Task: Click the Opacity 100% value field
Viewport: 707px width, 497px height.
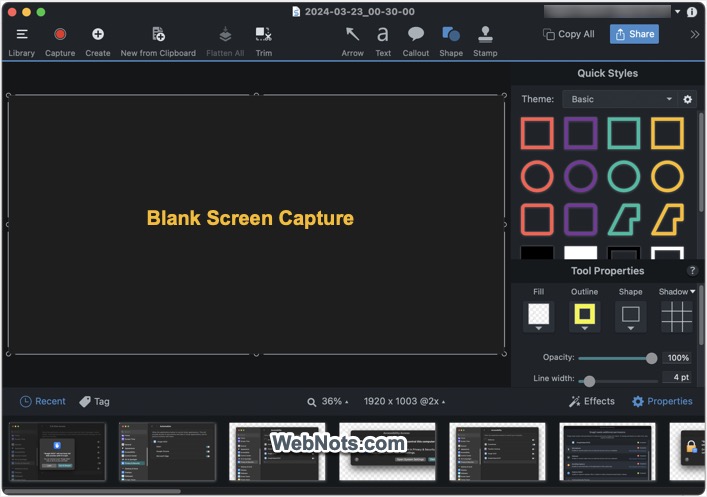Action: 677,358
